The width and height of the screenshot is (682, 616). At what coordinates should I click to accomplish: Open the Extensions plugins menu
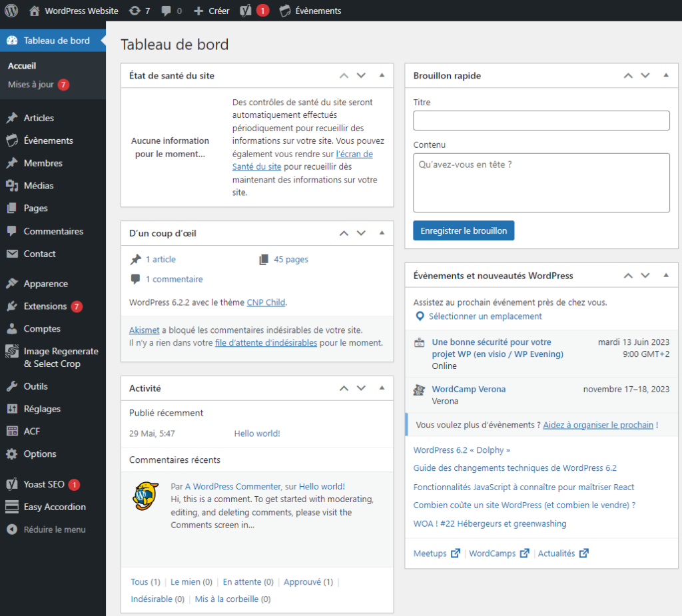point(45,306)
